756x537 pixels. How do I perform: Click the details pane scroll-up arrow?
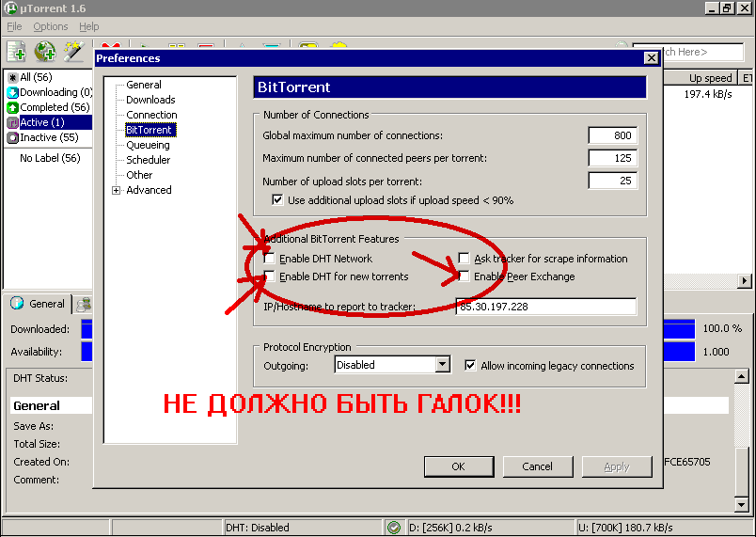[x=742, y=376]
